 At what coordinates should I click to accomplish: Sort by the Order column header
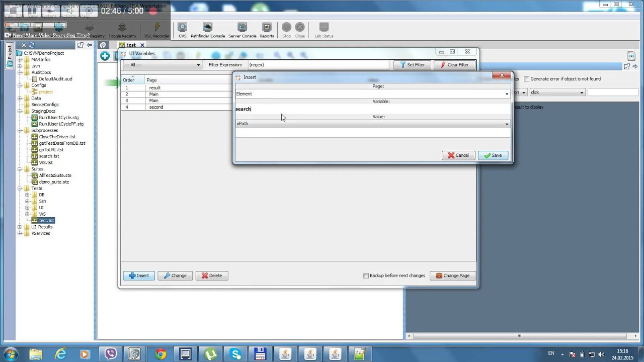(x=133, y=80)
